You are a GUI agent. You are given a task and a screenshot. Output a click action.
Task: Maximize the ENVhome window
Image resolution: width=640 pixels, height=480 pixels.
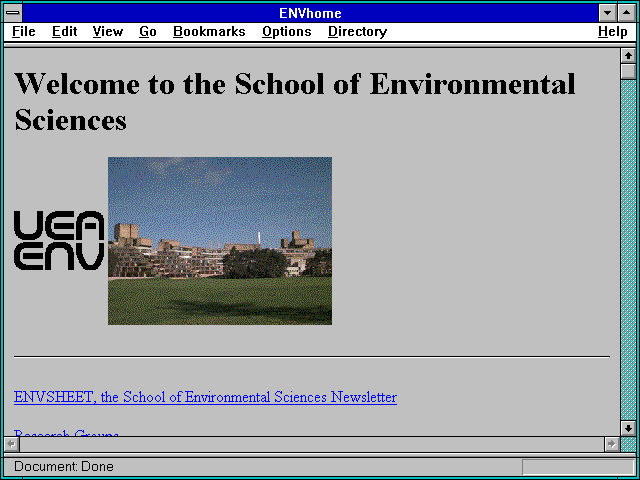627,13
